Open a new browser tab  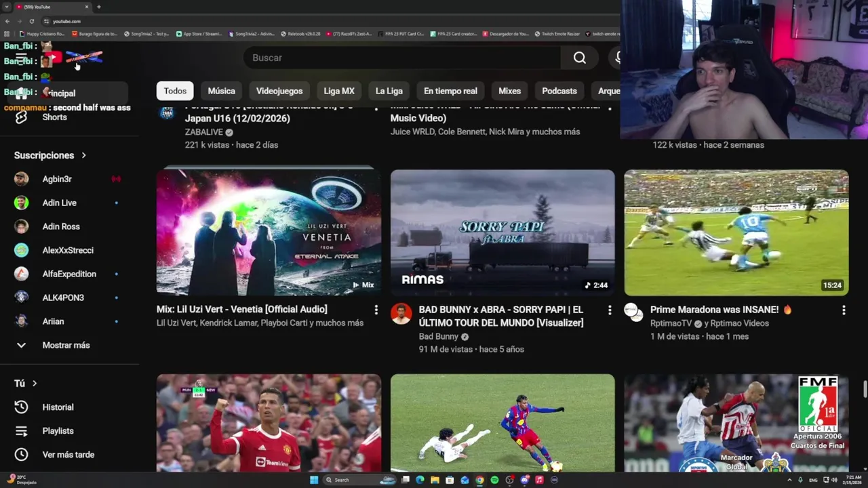pos(99,7)
